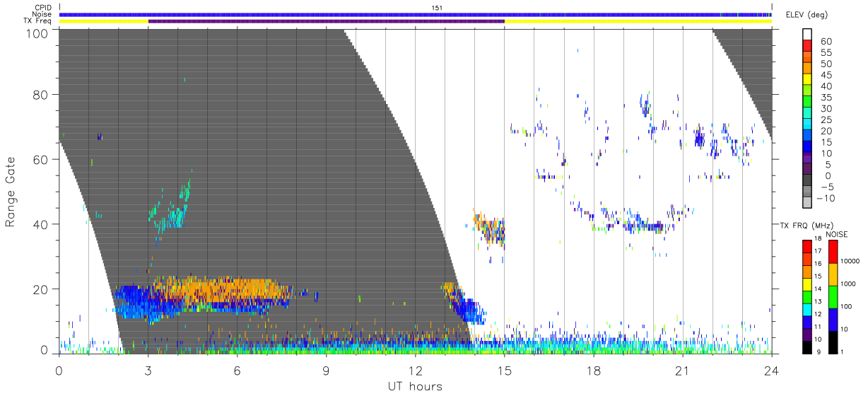Click the yellow segment of ELEV colorbar
The width and height of the screenshot is (868, 401).
pyautogui.click(x=807, y=80)
